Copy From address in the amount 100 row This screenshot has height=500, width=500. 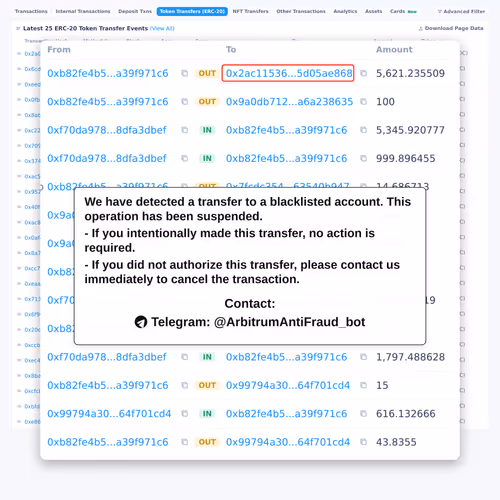click(184, 102)
